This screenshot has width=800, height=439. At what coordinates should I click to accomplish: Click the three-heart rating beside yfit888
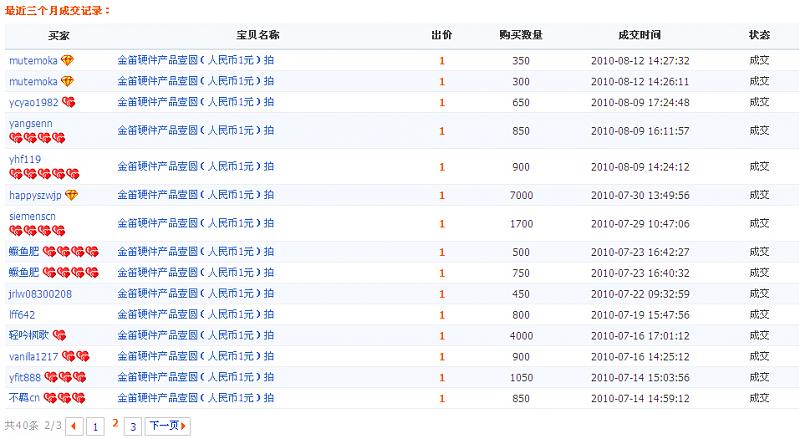(65, 377)
